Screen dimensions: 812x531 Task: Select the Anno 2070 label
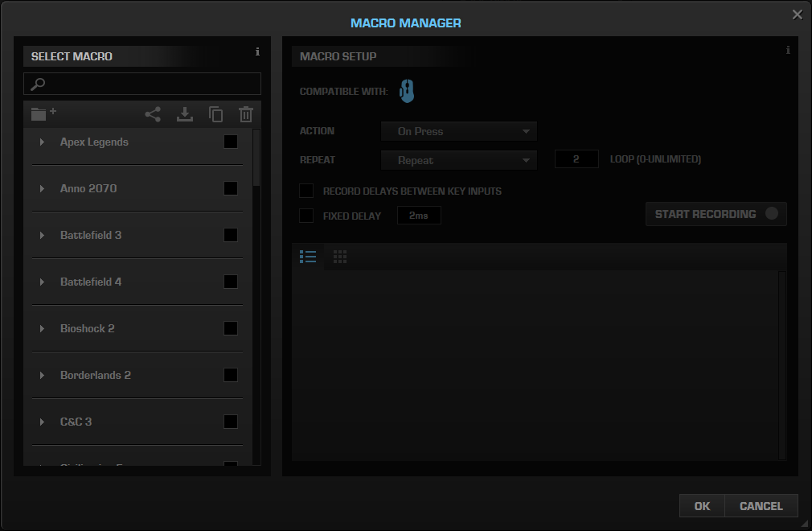(88, 188)
